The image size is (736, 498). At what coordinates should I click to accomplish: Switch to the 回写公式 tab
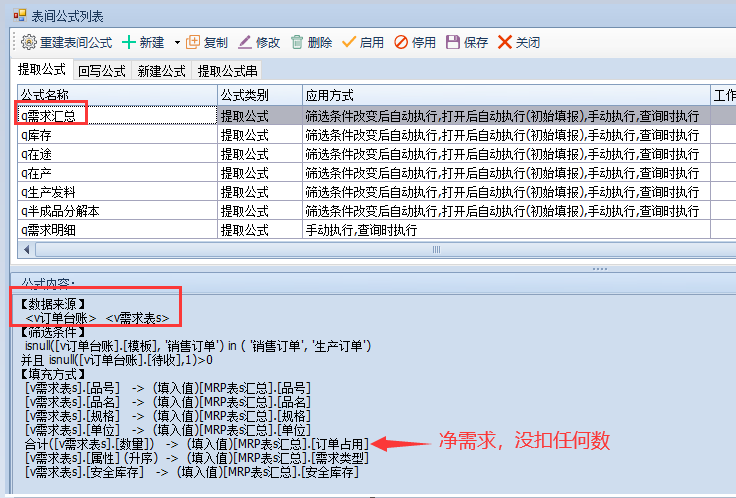[x=102, y=71]
